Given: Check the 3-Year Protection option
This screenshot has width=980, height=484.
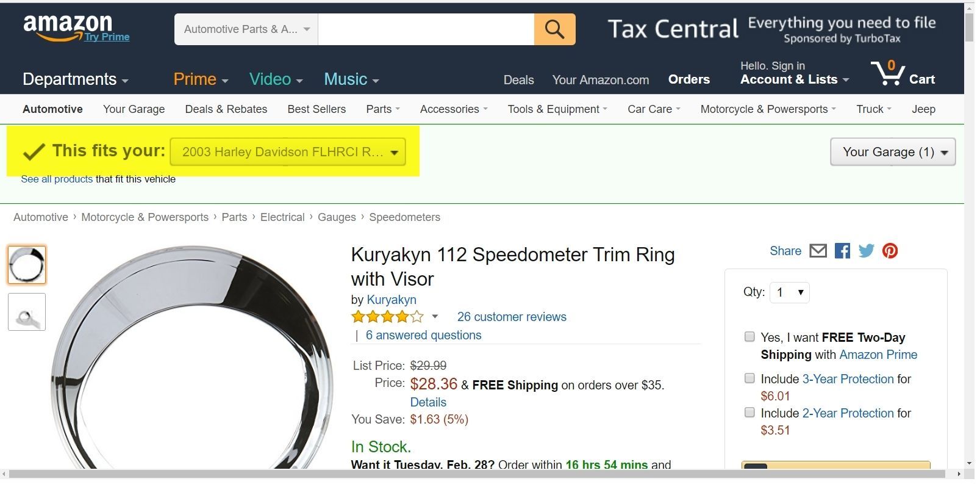Looking at the screenshot, I should (749, 378).
